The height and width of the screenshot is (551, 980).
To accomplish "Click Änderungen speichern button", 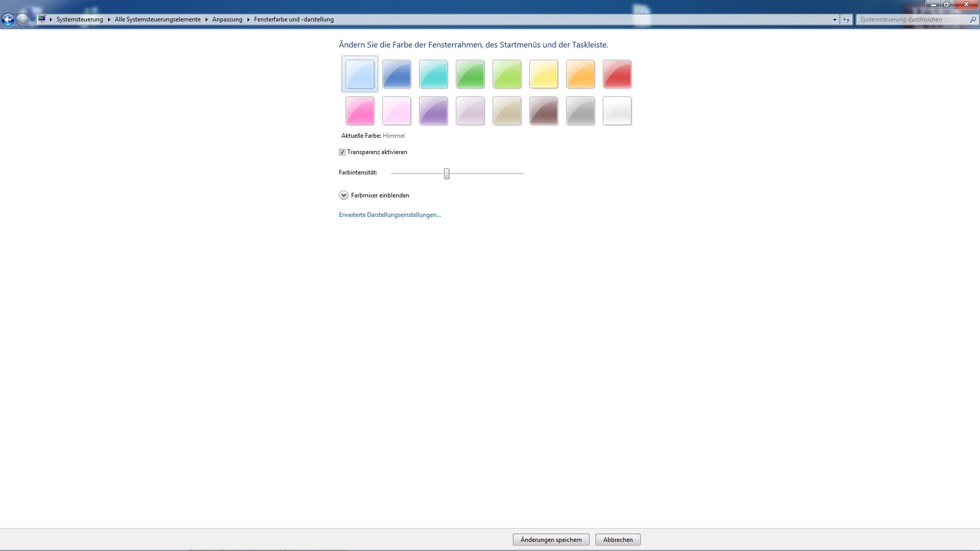I will pos(551,540).
